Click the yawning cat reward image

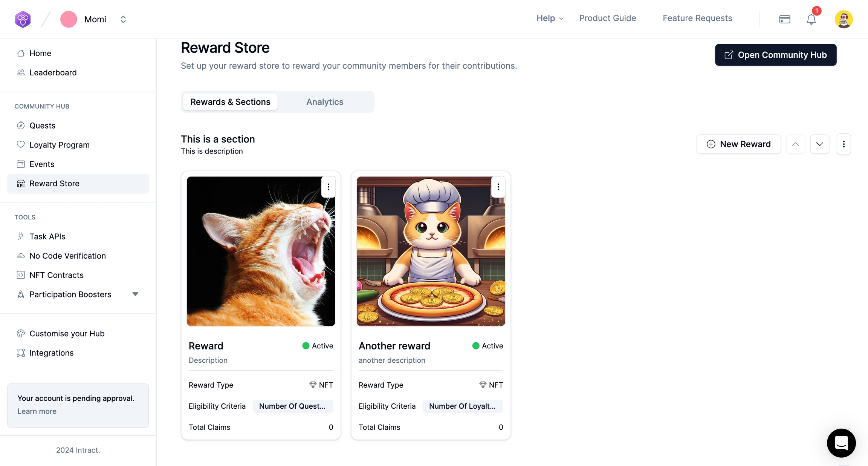point(261,251)
